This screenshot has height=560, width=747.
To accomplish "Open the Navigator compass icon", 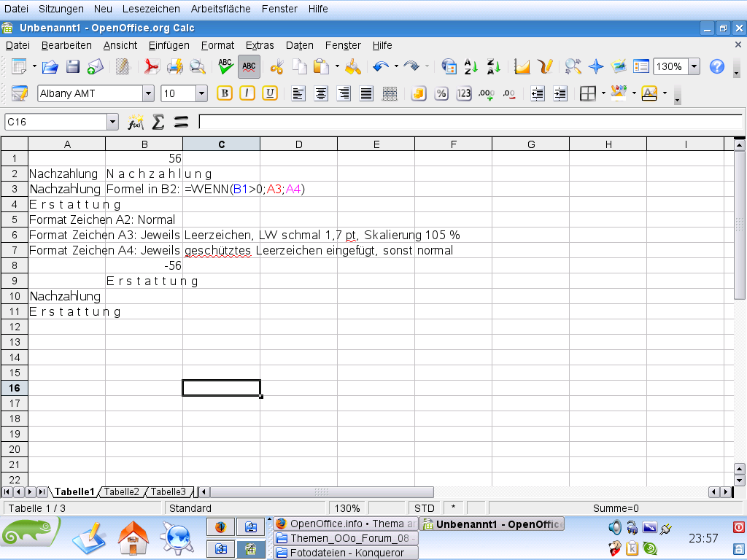I will click(596, 67).
